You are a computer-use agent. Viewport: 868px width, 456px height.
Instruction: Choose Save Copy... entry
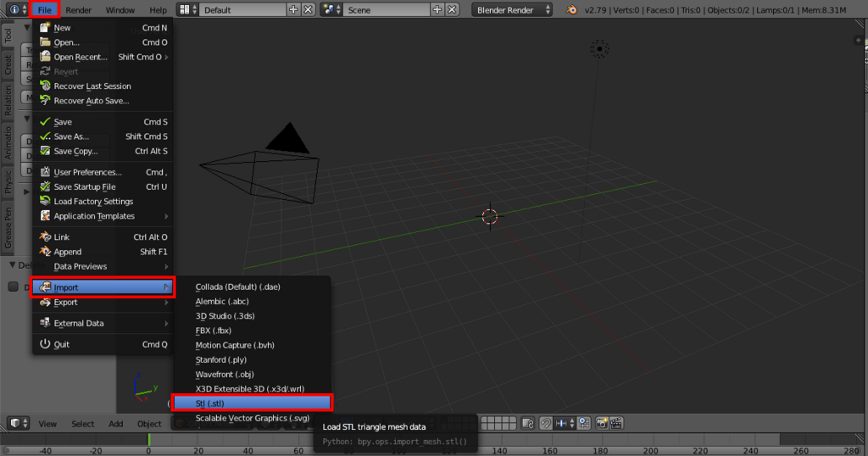coord(103,151)
